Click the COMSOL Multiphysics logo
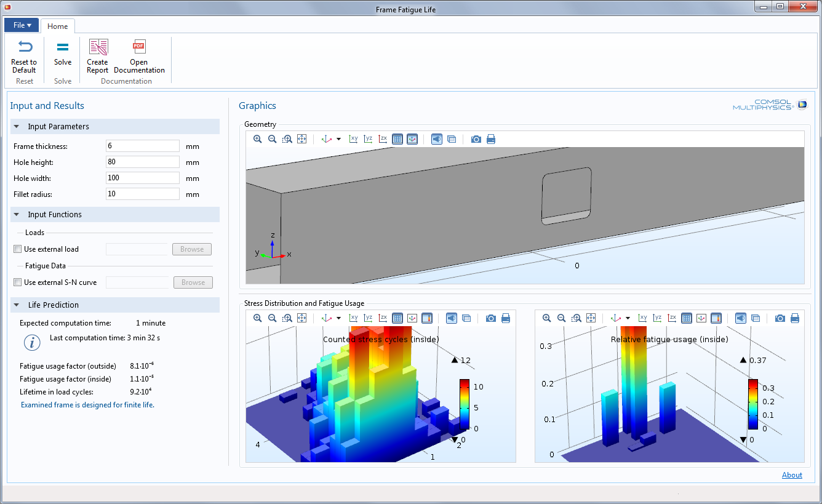The height and width of the screenshot is (504, 822). point(770,105)
